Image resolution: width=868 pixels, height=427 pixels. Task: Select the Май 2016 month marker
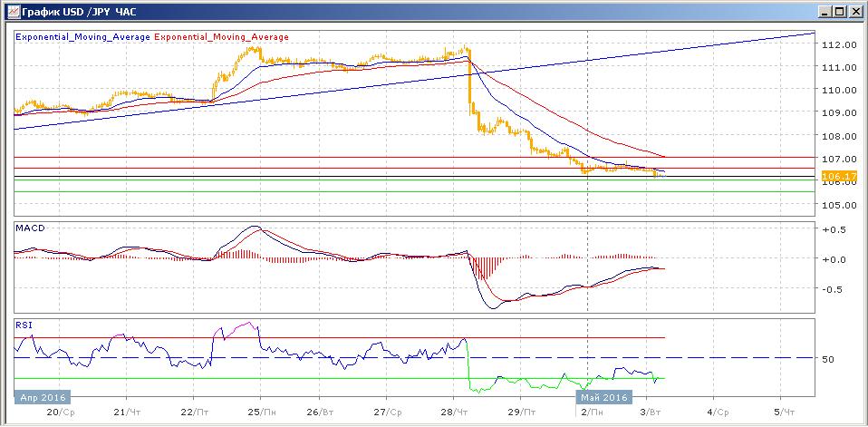tap(603, 397)
